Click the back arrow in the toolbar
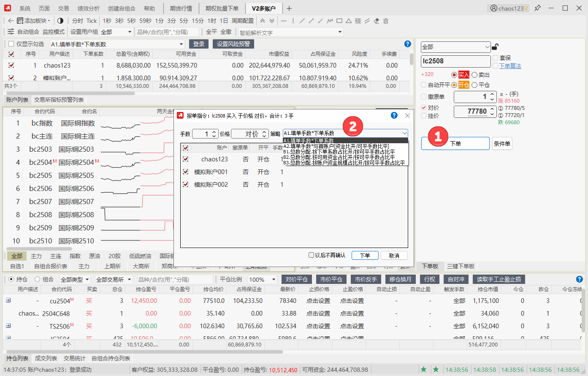Screen dimensions: 588x376 pyautogui.click(x=11, y=21)
